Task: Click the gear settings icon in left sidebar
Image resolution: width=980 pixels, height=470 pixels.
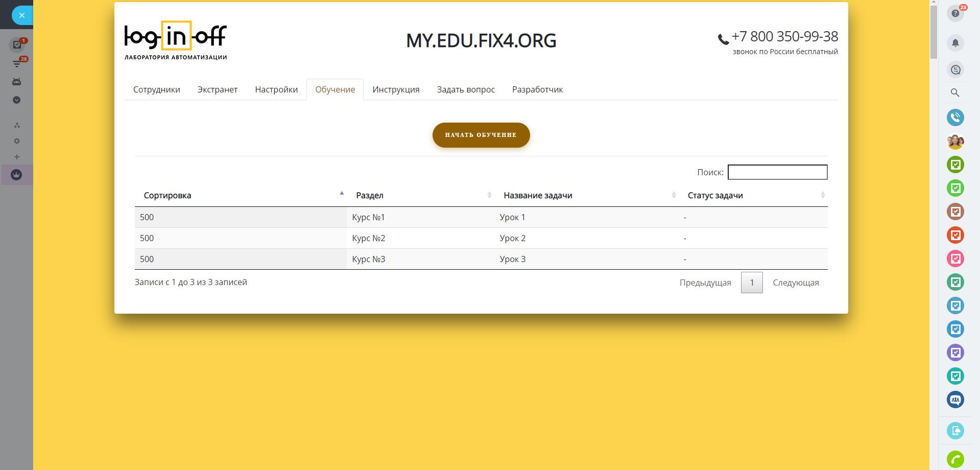Action: click(x=16, y=141)
